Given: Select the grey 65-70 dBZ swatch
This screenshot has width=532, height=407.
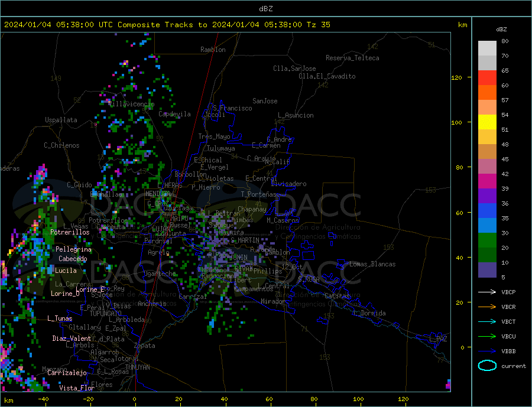Looking at the screenshot, I should pos(487,63).
